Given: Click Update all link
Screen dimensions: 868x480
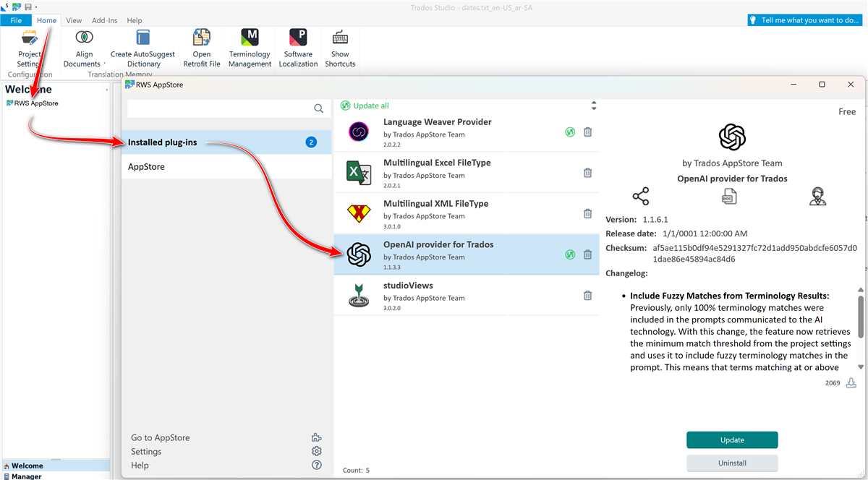Looking at the screenshot, I should click(x=370, y=106).
